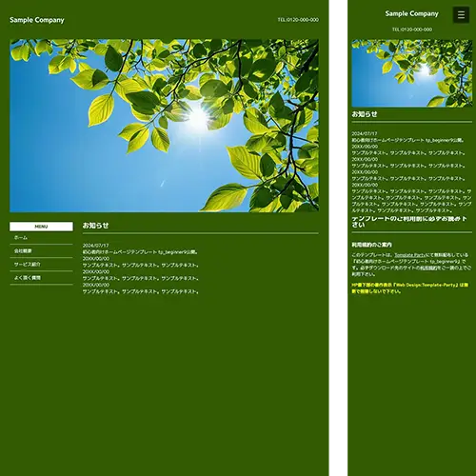The width and height of the screenshot is (476, 476).
Task: Click the white MENU header box
Action: 41,227
